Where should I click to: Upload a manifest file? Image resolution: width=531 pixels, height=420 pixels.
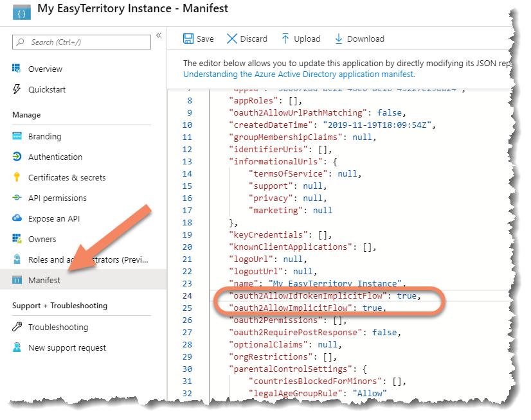pos(301,39)
